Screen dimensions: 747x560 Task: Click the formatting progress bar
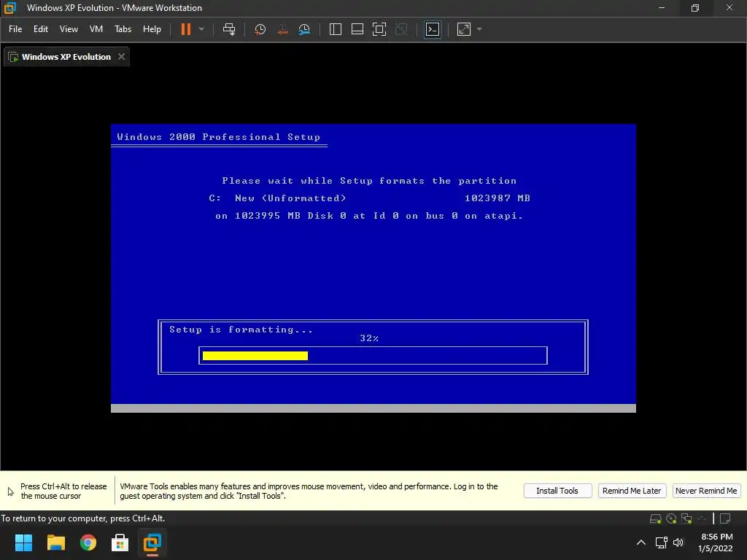pyautogui.click(x=373, y=356)
